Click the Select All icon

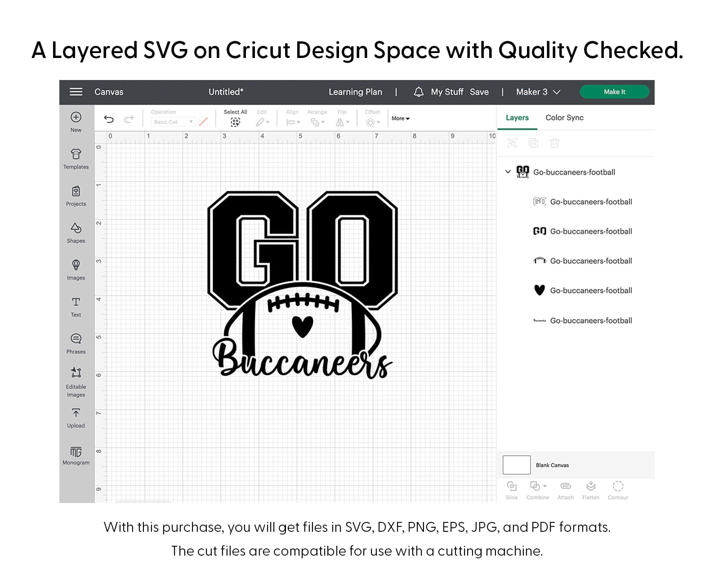pyautogui.click(x=235, y=122)
